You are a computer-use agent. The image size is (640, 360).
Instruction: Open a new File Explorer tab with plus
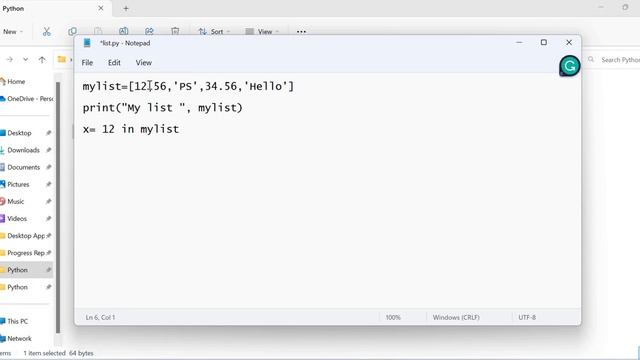pos(126,8)
